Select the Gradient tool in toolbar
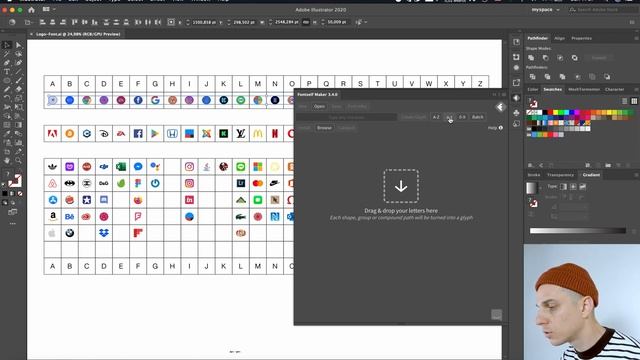Viewport: 640px width, 360px height. 18,125
